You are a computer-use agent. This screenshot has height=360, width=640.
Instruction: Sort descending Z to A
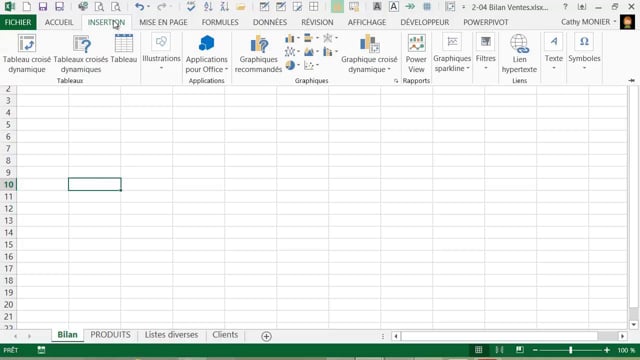(x=224, y=7)
